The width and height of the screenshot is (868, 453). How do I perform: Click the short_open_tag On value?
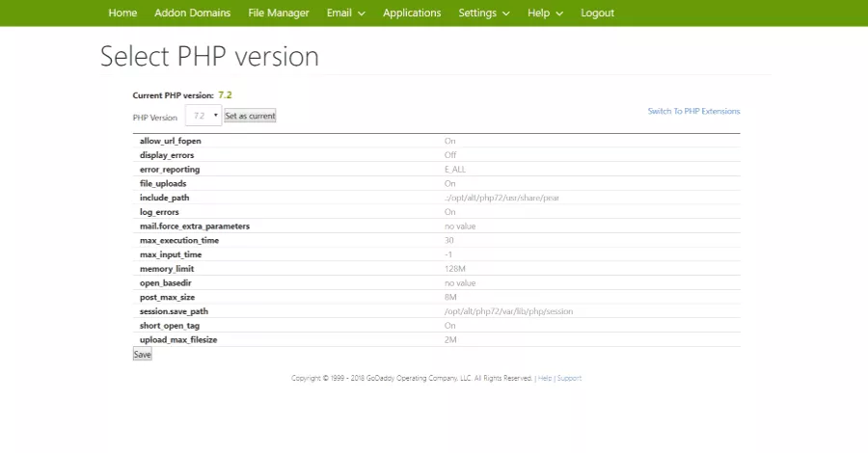click(450, 326)
